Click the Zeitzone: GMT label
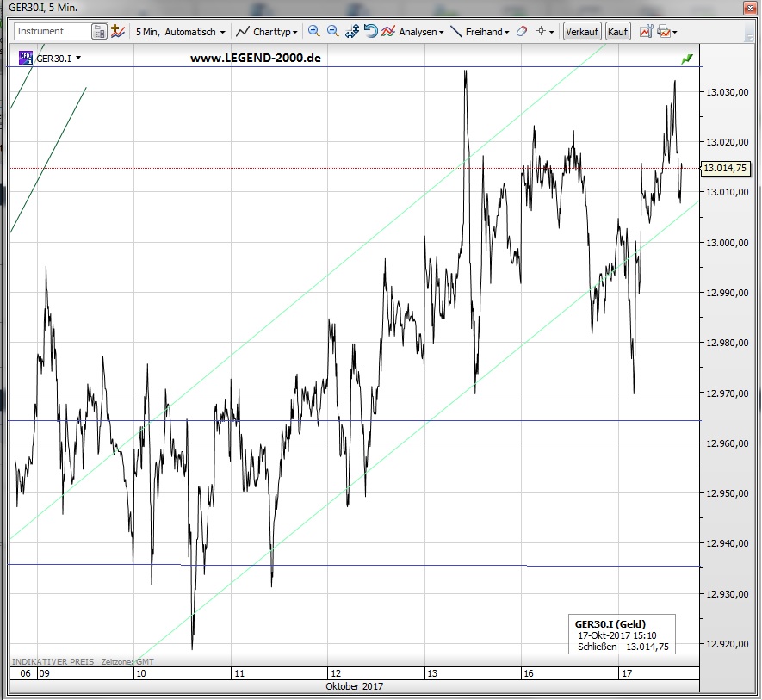 click(127, 661)
